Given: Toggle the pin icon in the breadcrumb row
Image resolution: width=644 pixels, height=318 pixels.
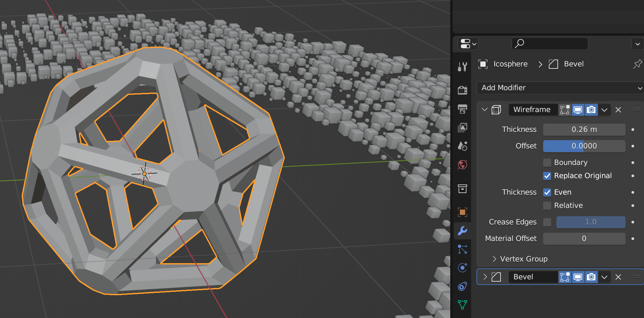Looking at the screenshot, I should point(637,64).
